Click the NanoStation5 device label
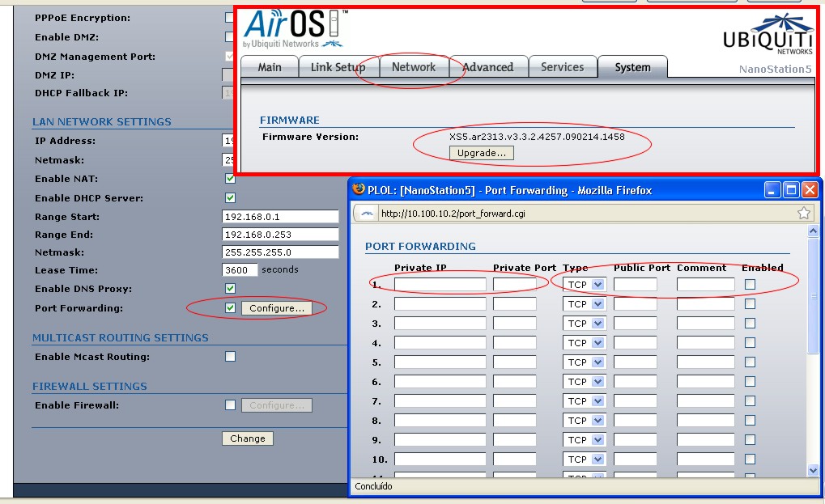Screen dimensions: 825x504 [x=775, y=70]
